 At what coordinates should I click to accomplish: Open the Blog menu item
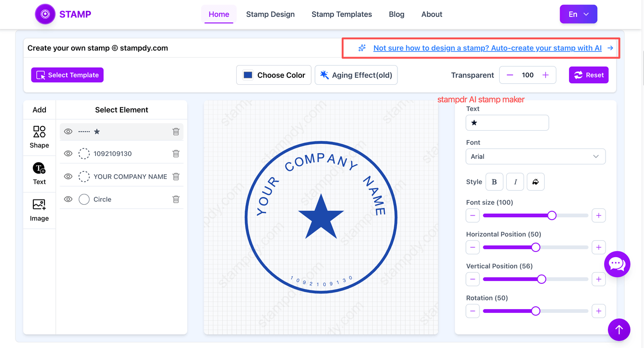pos(397,14)
